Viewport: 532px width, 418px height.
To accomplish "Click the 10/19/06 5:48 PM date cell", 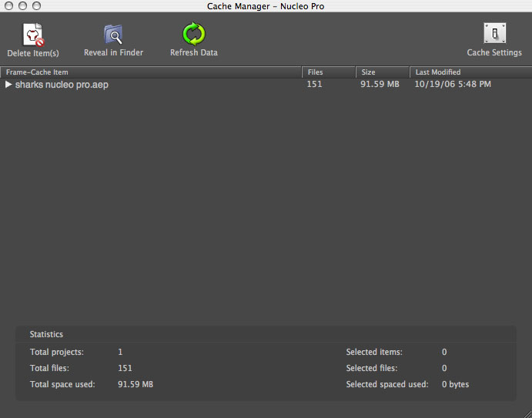I will 453,84.
